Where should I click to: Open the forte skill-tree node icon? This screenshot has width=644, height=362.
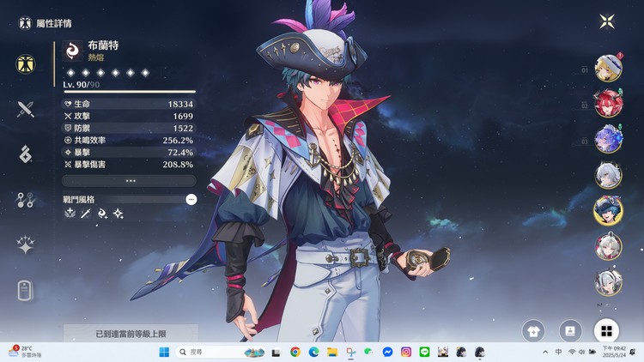coord(26,200)
